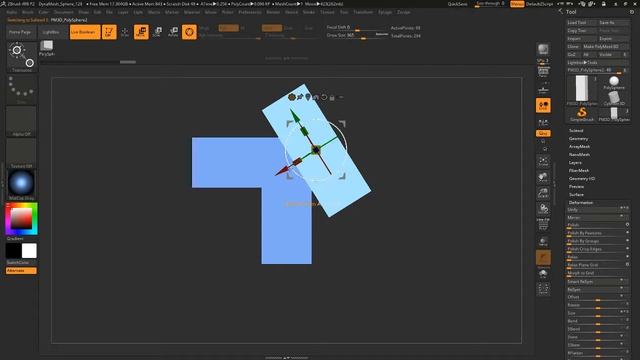Expand Surface sub-palette
The width and height of the screenshot is (640, 360).
(x=576, y=194)
